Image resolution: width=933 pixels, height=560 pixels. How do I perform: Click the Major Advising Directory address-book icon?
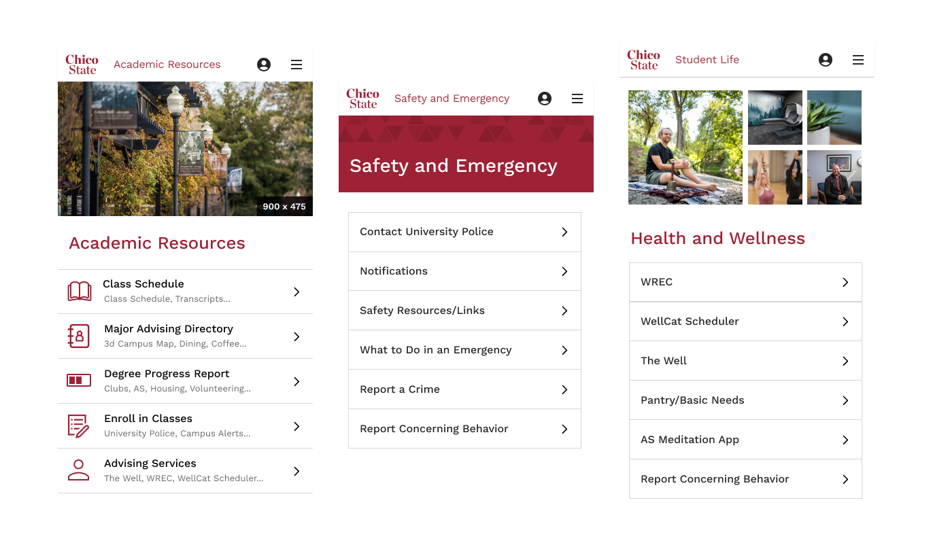pos(79,336)
